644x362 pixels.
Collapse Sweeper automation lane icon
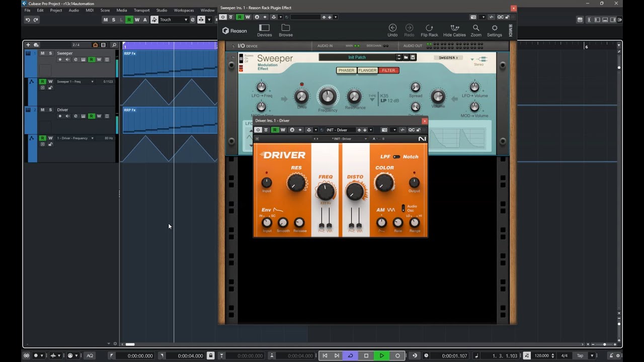[32, 81]
